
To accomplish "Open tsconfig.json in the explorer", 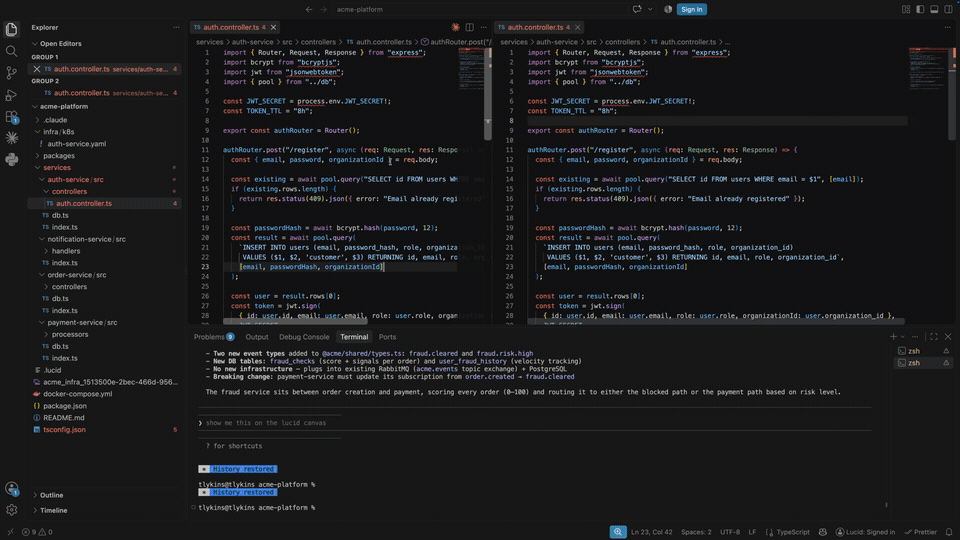I will coord(64,430).
